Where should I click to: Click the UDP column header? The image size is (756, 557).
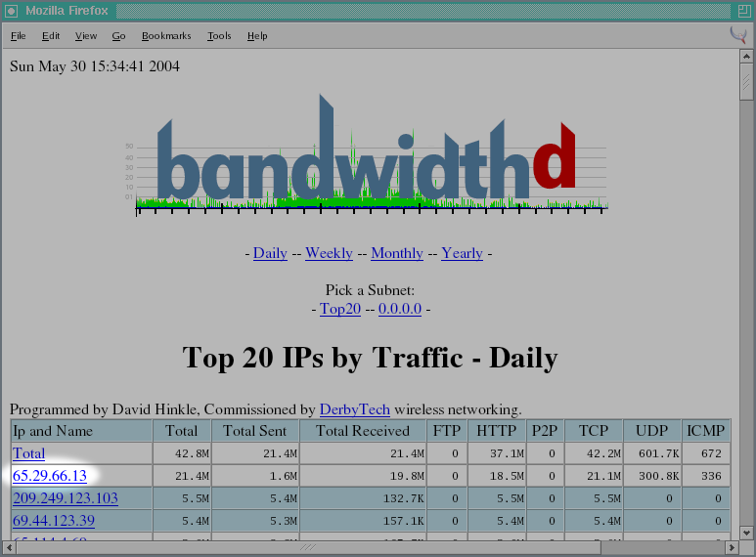pos(652,431)
